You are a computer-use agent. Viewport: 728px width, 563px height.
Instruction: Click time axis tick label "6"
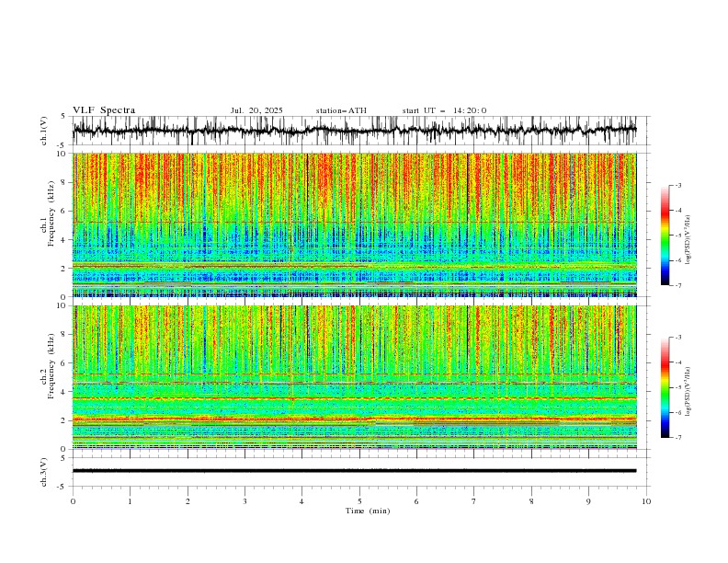(416, 501)
